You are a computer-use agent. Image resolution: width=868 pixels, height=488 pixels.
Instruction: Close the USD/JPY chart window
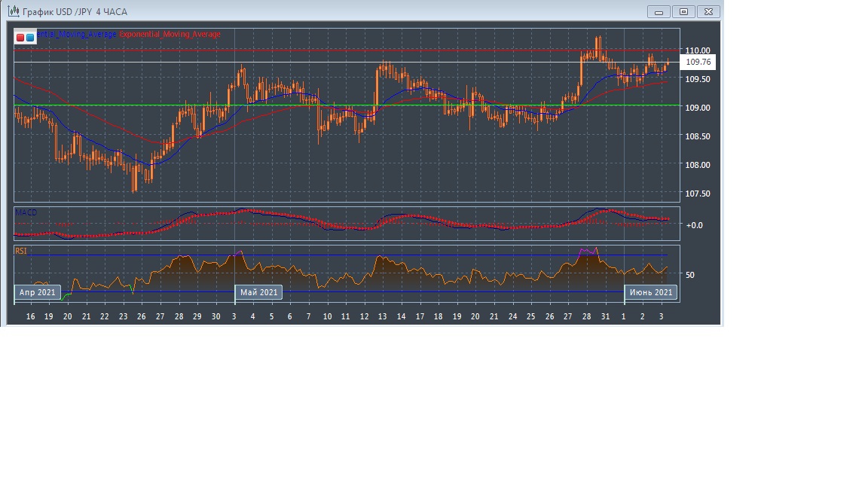709,11
